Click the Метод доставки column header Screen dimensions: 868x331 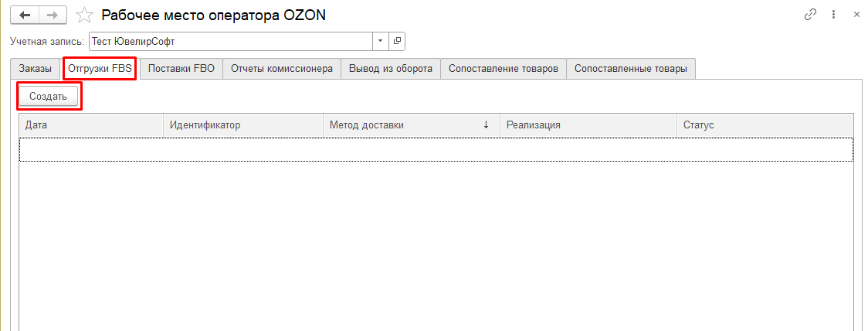[412, 125]
